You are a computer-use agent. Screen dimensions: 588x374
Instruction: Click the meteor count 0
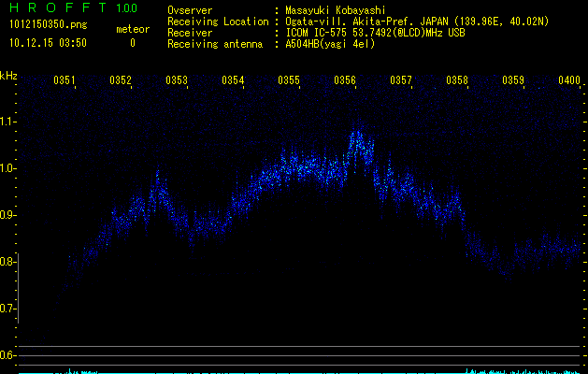[x=133, y=43]
